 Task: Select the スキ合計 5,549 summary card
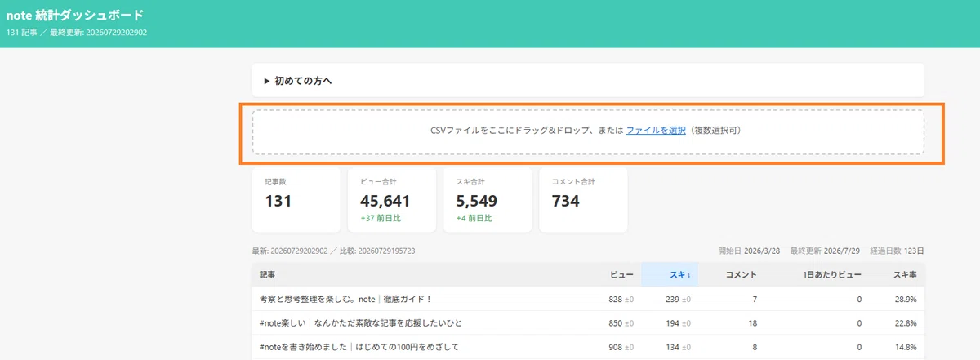coord(488,200)
